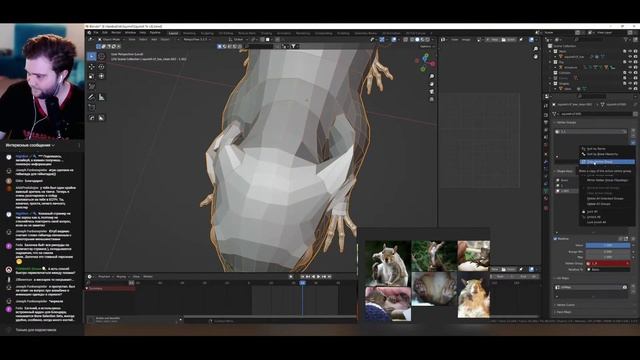Open the Object Mode dropdown
This screenshot has height=360, width=640.
point(110,40)
